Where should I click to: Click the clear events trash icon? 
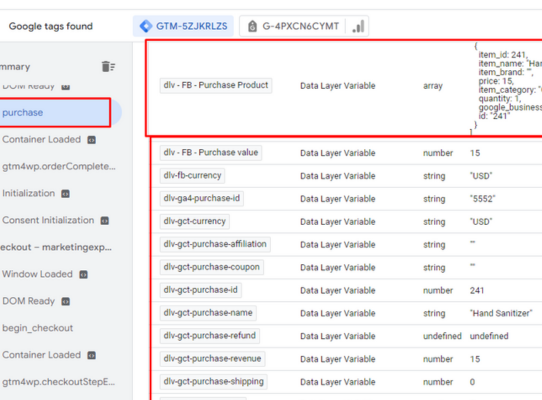coord(108,66)
